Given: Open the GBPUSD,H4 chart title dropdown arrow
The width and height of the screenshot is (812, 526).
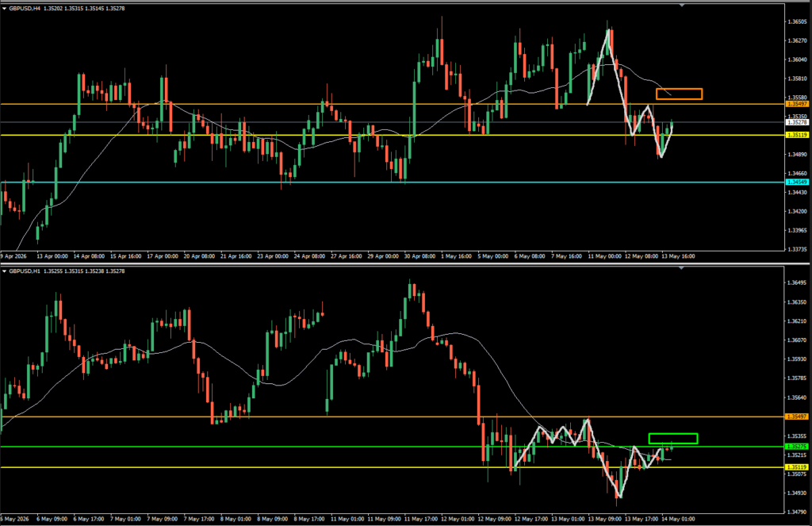Looking at the screenshot, I should 5,8.
